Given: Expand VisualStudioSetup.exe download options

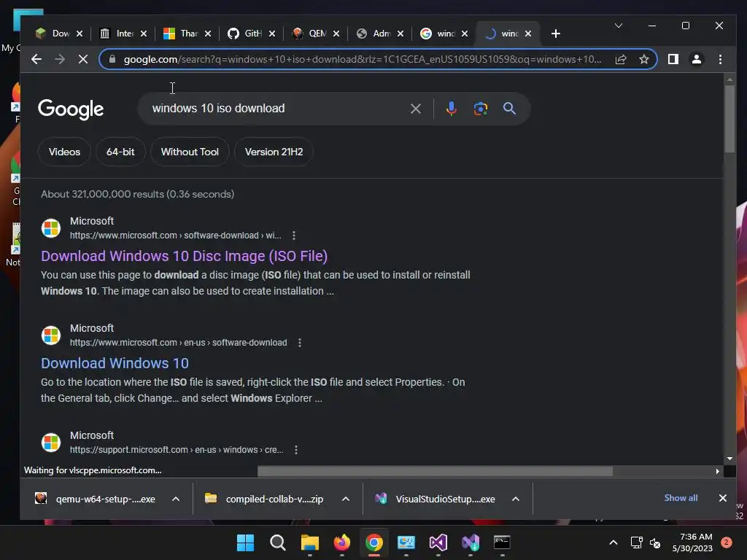Looking at the screenshot, I should [x=516, y=499].
